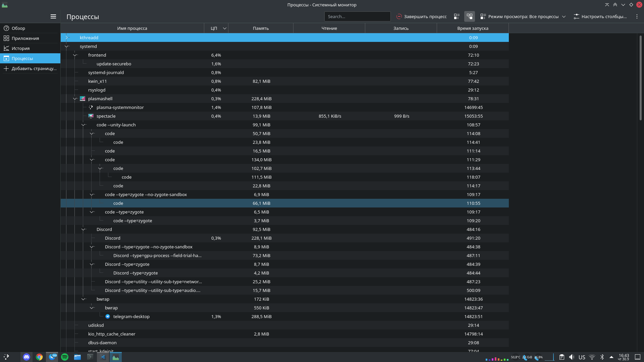The height and width of the screenshot is (362, 644).
Task: Collapse the code --unity-launch subtree
Action: click(x=83, y=125)
